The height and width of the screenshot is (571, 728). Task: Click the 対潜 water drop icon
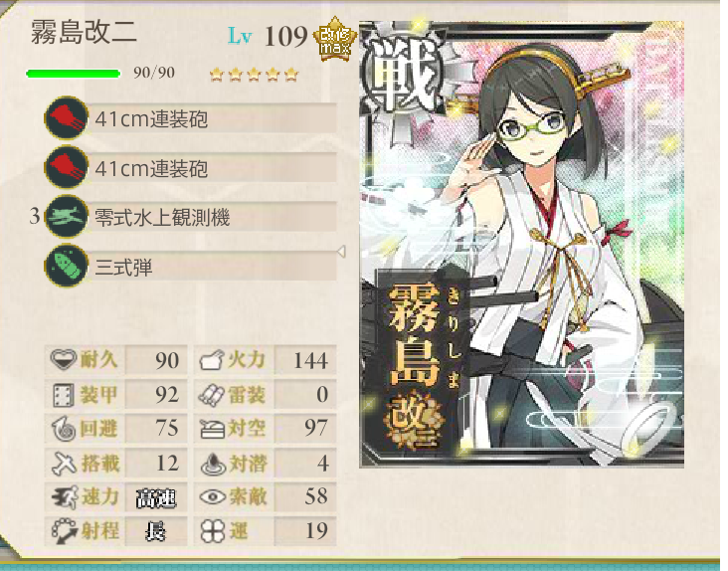(213, 464)
